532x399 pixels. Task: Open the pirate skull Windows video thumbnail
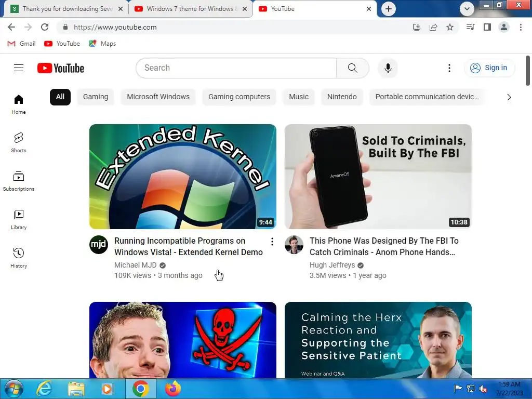click(183, 340)
